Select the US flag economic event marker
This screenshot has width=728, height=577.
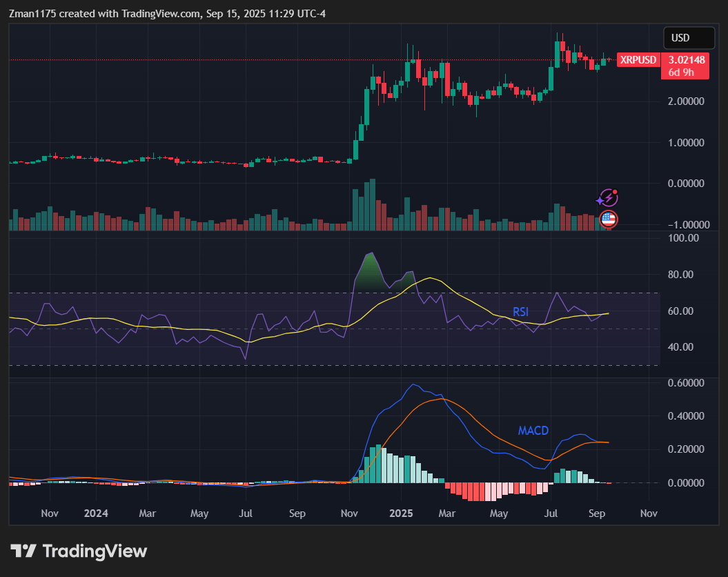click(608, 220)
